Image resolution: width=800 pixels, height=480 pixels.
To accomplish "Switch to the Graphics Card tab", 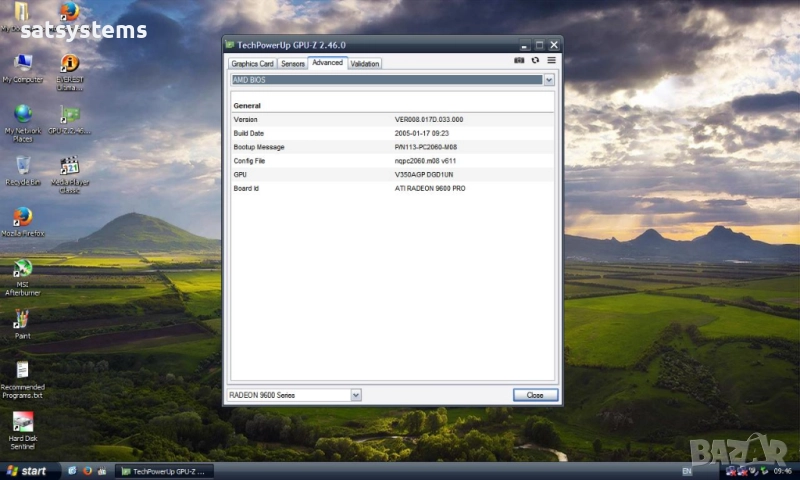I will point(252,64).
